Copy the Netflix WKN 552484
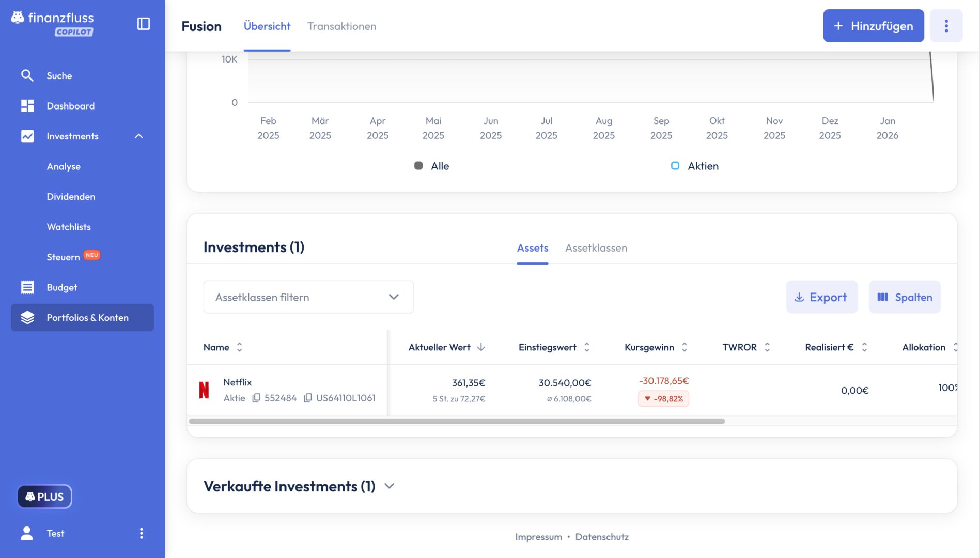Image resolution: width=980 pixels, height=558 pixels. point(256,398)
